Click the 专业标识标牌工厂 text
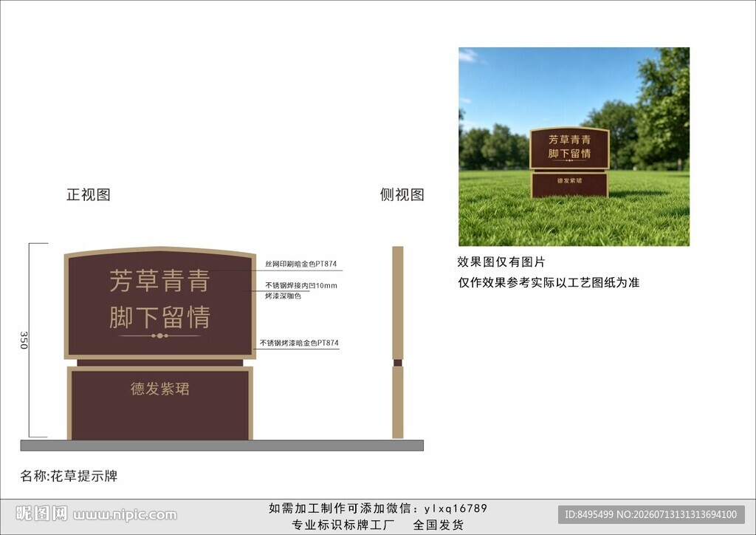Image resolution: width=756 pixels, height=535 pixels. (x=343, y=525)
